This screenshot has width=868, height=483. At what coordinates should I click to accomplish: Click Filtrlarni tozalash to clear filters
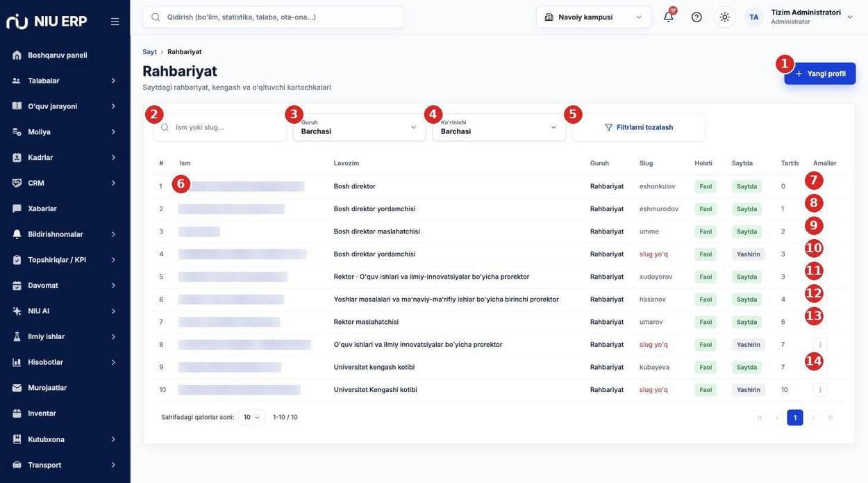point(639,127)
